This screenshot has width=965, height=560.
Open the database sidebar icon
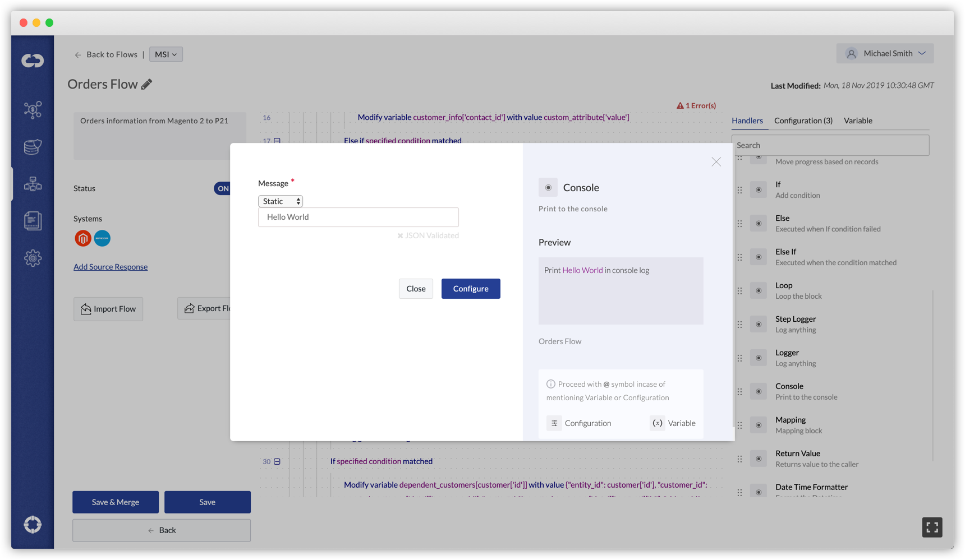point(33,147)
